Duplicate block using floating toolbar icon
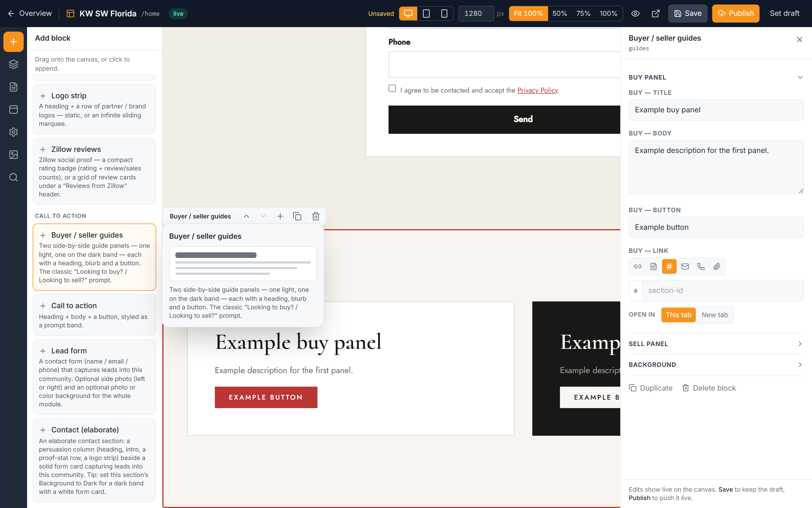The width and height of the screenshot is (812, 508). (x=297, y=216)
